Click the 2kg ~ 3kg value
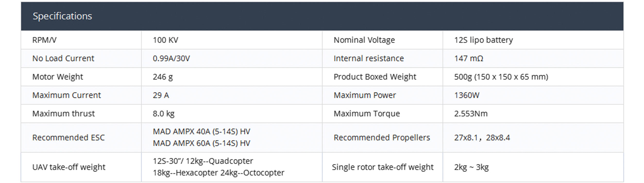644x183 pixels. (x=471, y=167)
